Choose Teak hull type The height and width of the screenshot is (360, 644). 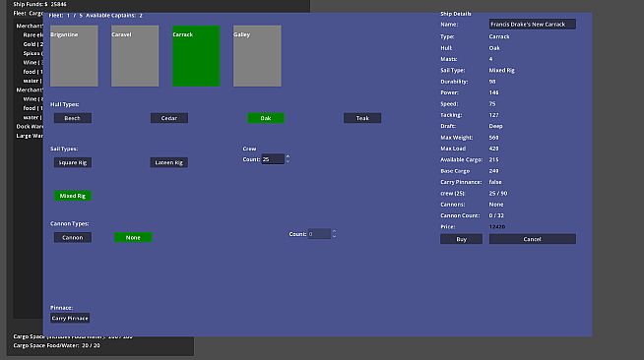coord(362,118)
